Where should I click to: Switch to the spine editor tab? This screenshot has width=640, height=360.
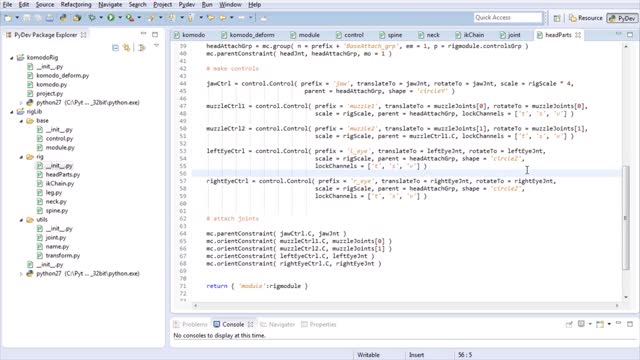pos(391,35)
